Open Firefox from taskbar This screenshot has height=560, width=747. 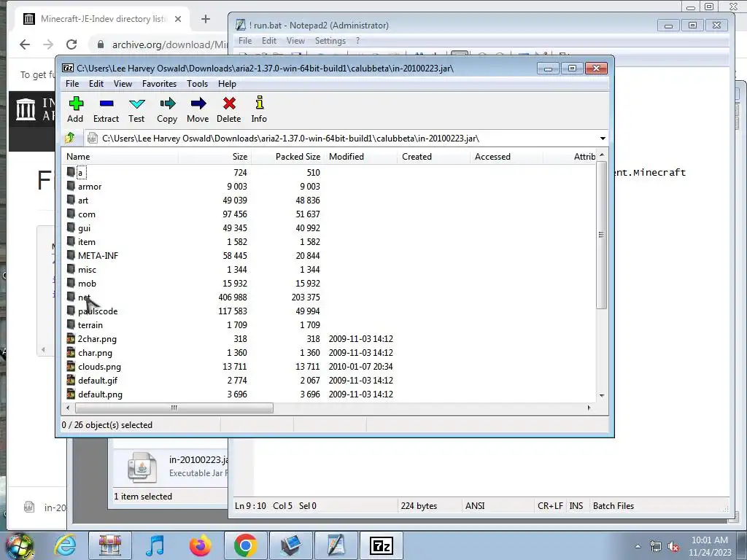pos(200,545)
